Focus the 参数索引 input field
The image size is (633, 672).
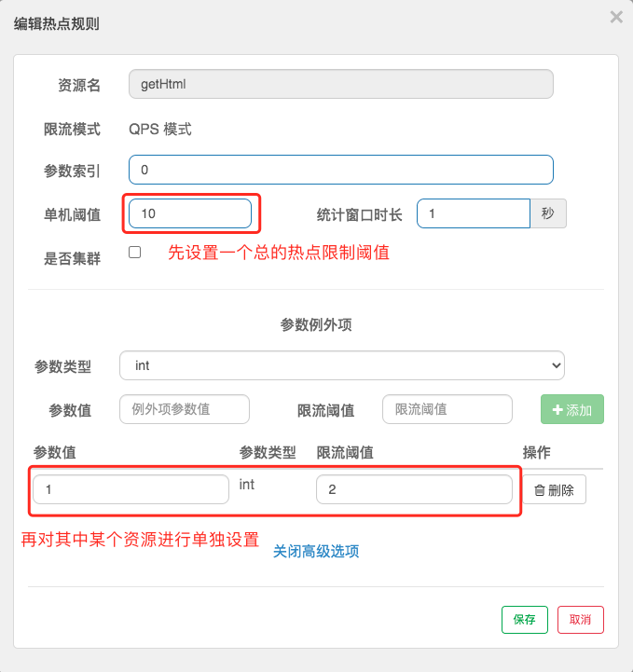click(340, 170)
